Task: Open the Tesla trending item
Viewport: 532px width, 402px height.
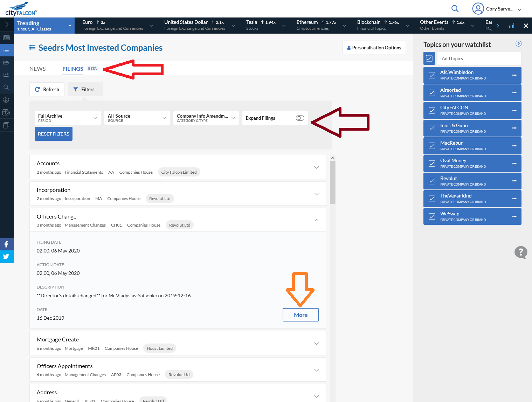Action: 266,25
